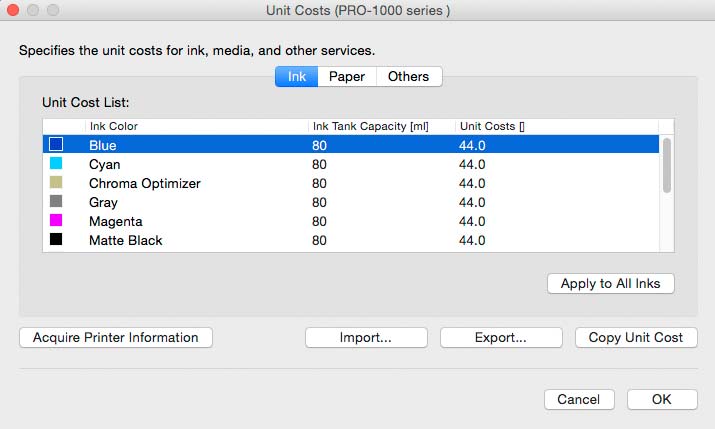The image size is (715, 429).
Task: Open the Export... dialog
Action: pyautogui.click(x=501, y=337)
